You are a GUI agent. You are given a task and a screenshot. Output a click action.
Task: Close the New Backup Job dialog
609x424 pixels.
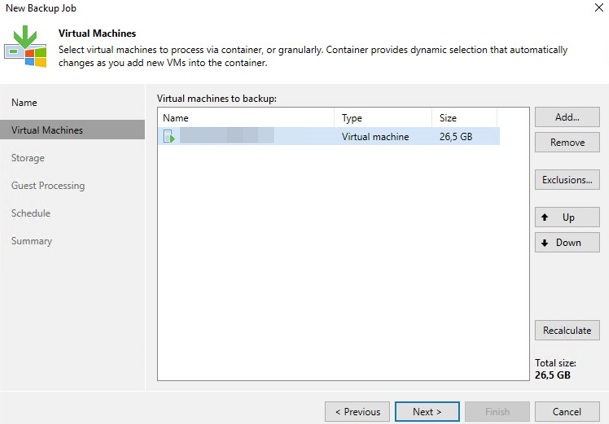click(x=591, y=8)
